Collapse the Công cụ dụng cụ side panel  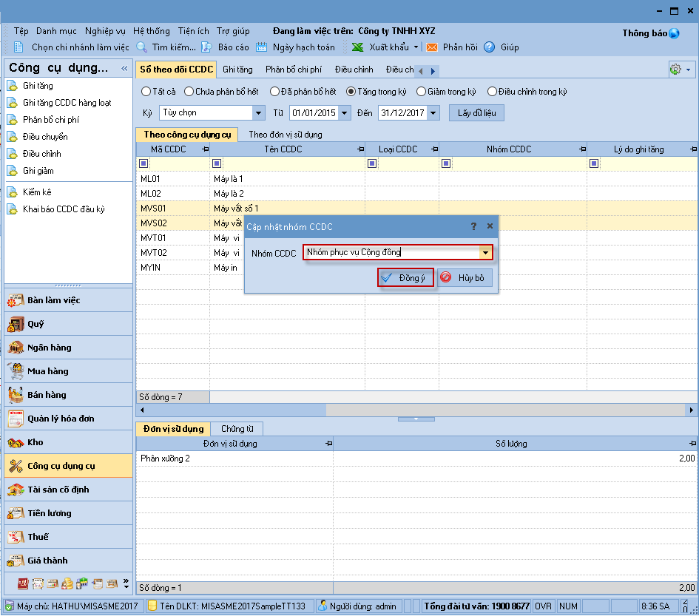coord(124,69)
